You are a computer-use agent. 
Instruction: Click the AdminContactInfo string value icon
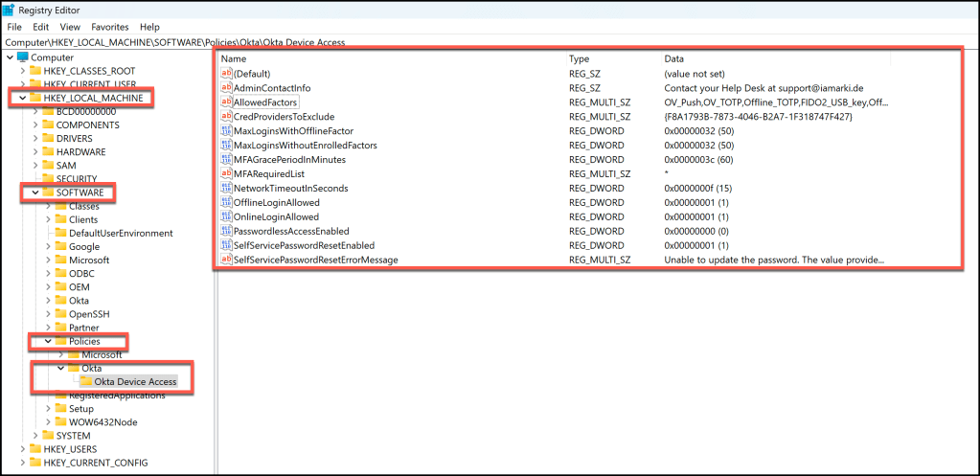point(226,88)
